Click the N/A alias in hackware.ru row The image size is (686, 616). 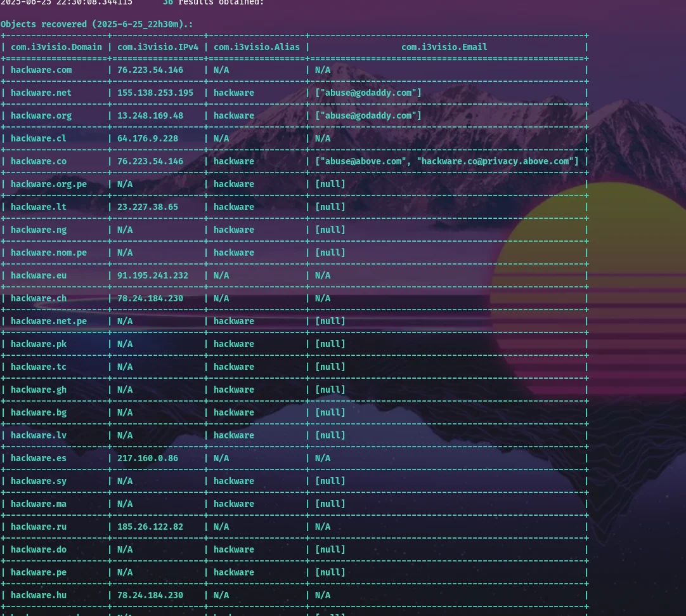tap(221, 527)
